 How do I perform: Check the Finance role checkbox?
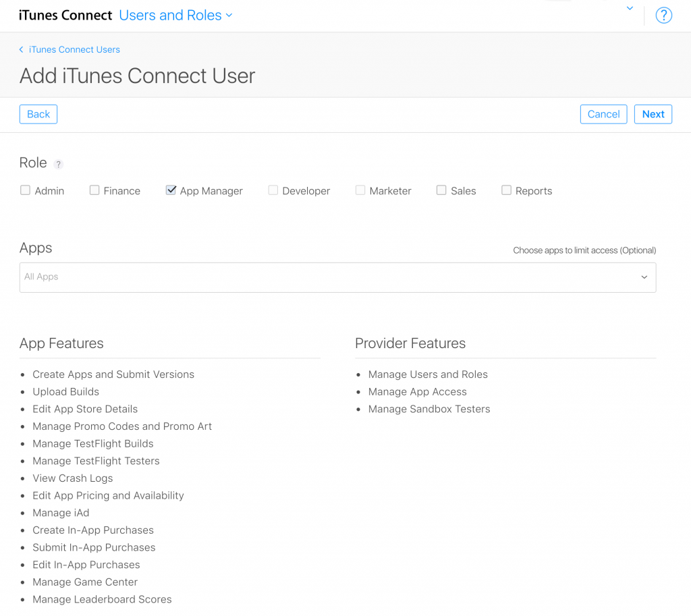94,190
